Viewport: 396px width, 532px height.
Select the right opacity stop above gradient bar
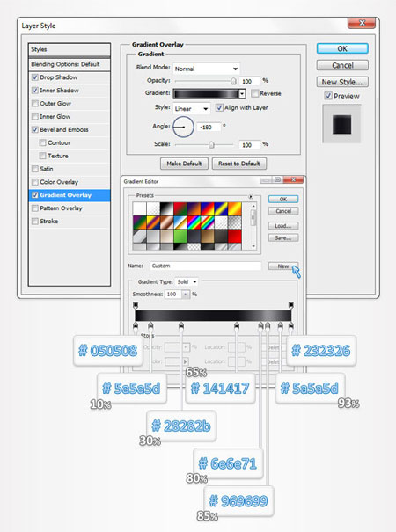[x=291, y=305]
